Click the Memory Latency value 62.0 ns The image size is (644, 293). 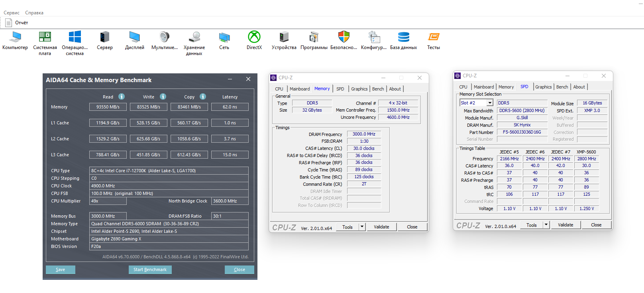[x=230, y=107]
